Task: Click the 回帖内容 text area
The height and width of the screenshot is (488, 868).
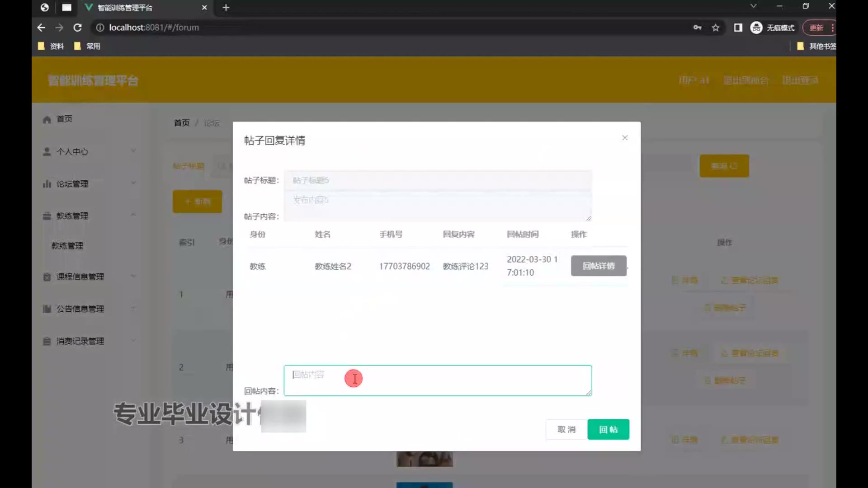Action: (437, 380)
